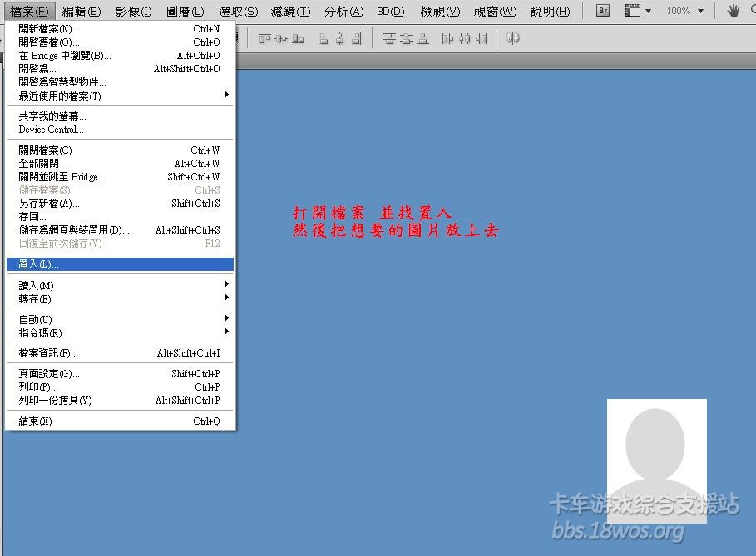Choose 開新檔案(N)... from menu
756x556 pixels.
(x=120, y=29)
